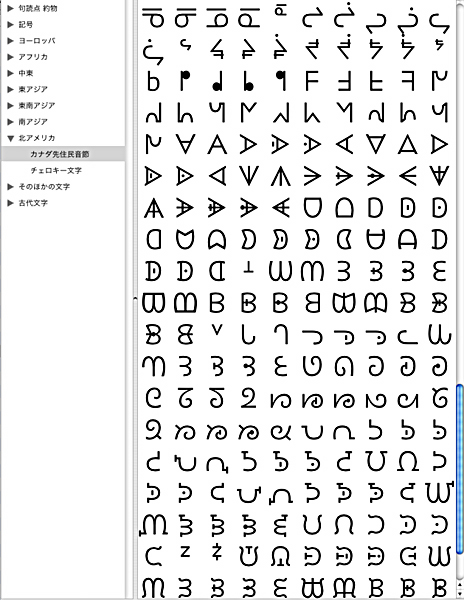Image resolution: width=464 pixels, height=600 pixels.
Task: Click the 記号 category label
Action: tap(26, 24)
